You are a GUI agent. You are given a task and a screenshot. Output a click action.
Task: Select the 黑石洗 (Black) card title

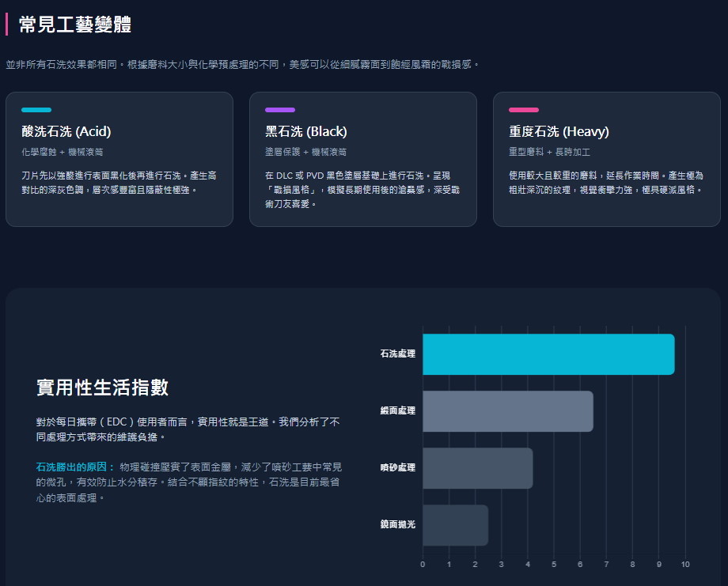coord(306,131)
